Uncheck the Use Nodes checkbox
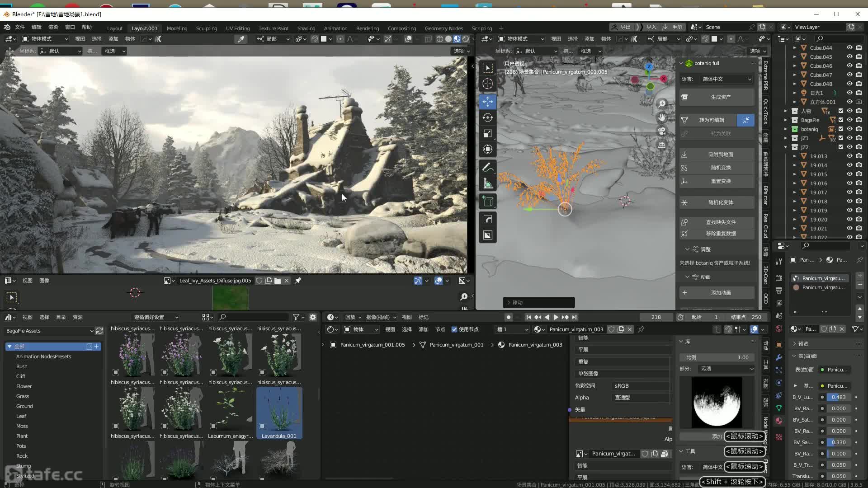This screenshot has width=868, height=488. coord(454,329)
